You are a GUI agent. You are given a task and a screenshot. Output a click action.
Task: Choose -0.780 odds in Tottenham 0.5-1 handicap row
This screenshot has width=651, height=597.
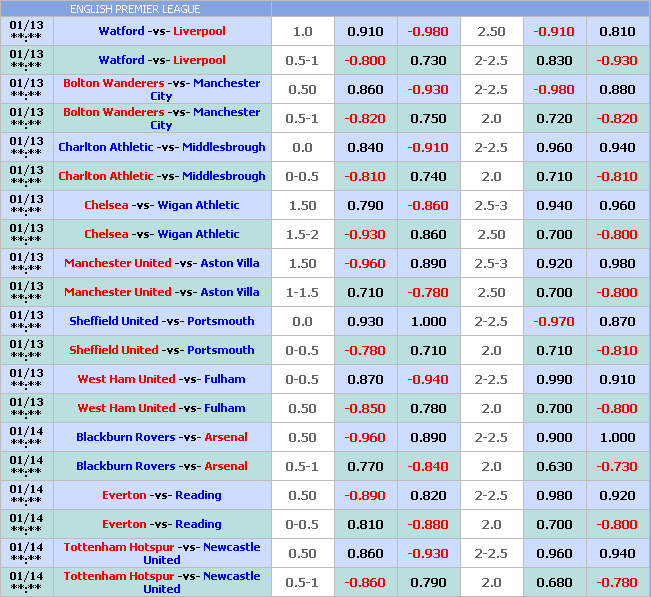pyautogui.click(x=617, y=583)
